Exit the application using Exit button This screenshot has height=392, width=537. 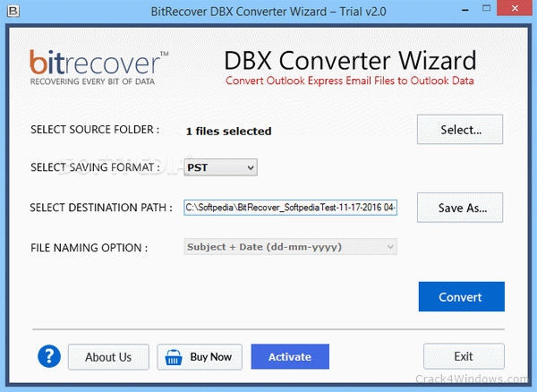464,356
